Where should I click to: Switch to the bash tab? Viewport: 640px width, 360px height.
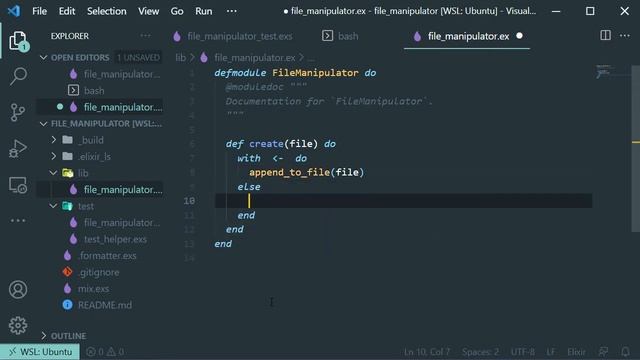click(x=340, y=36)
